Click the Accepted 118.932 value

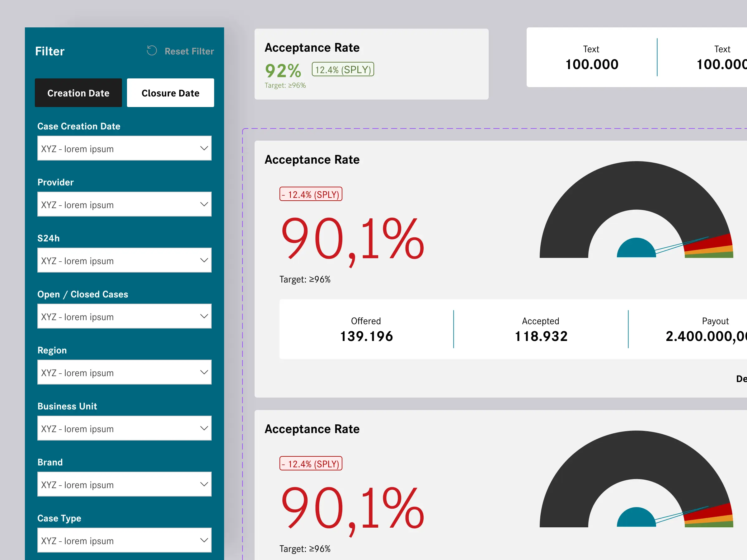click(541, 336)
